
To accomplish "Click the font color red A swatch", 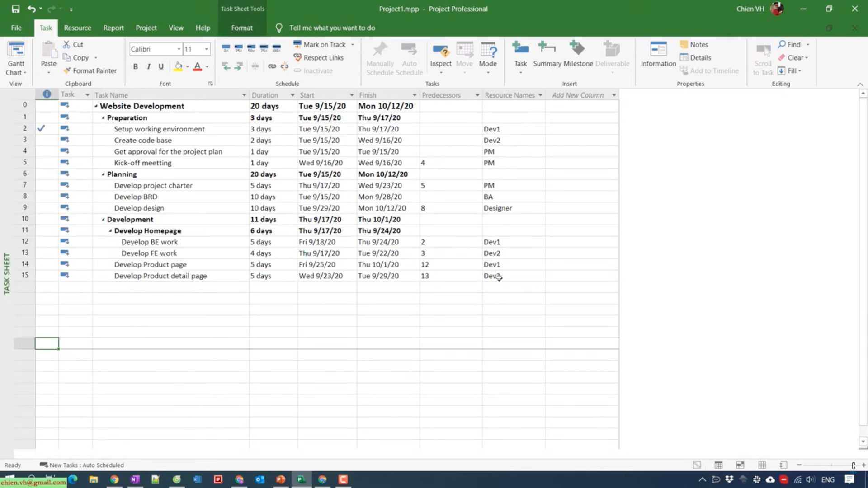I will pos(198,67).
